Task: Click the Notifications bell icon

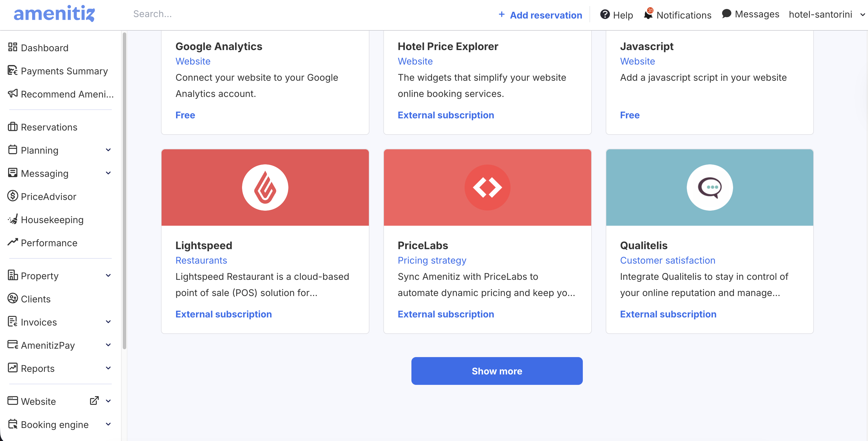Action: click(x=648, y=14)
